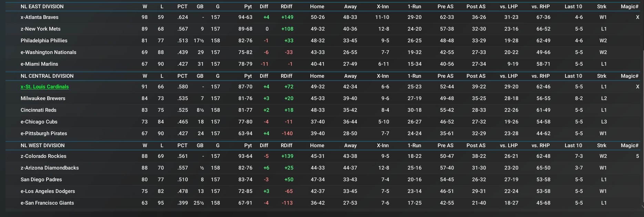Open the Washington Nationals team link
Screen dimensions: 644x217
click(48, 52)
